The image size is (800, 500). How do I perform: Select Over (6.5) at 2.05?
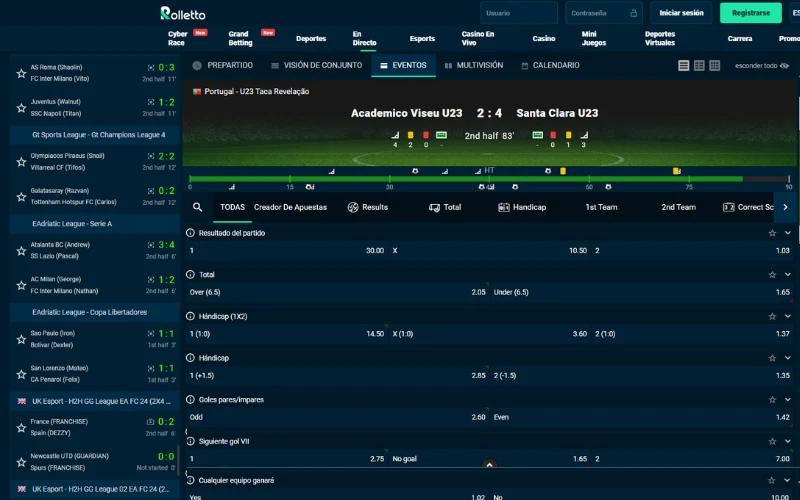337,292
